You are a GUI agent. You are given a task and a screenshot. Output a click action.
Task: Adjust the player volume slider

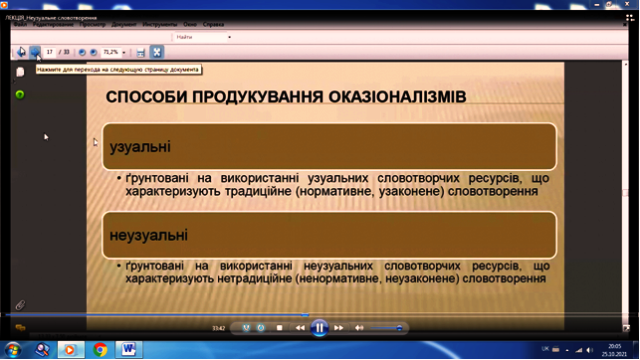click(386, 328)
